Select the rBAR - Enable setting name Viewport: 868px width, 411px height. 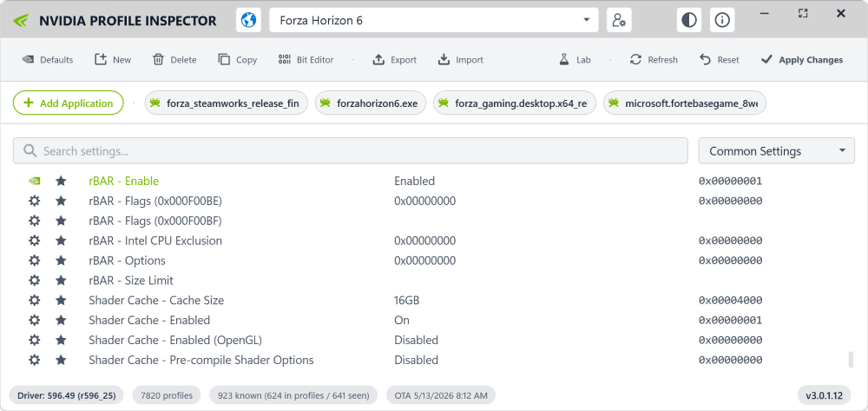[123, 181]
